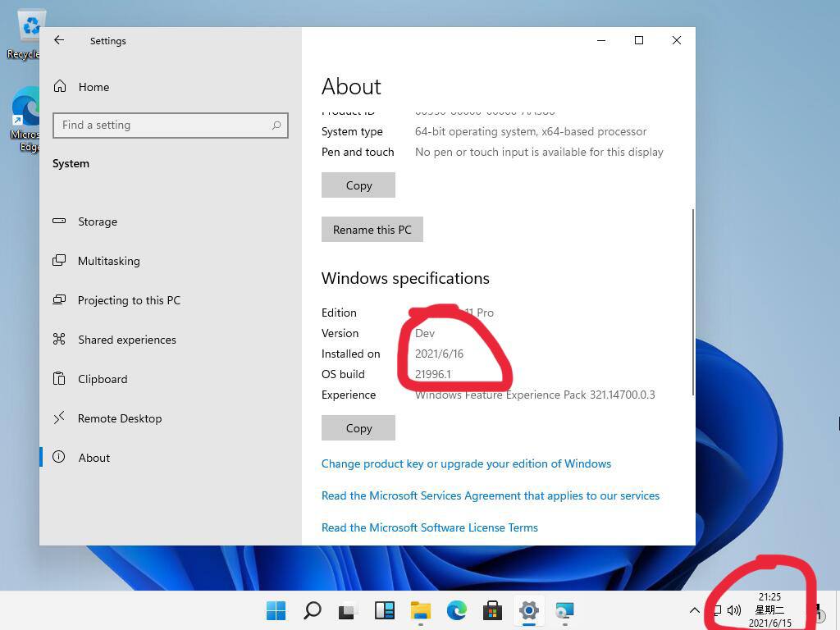
Task: Click the Rename this PC button
Action: point(372,230)
